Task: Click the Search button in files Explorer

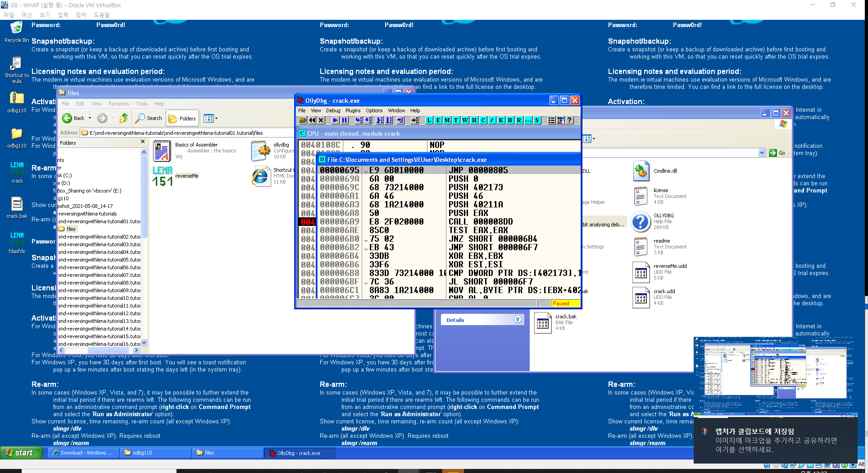Action: (x=149, y=118)
